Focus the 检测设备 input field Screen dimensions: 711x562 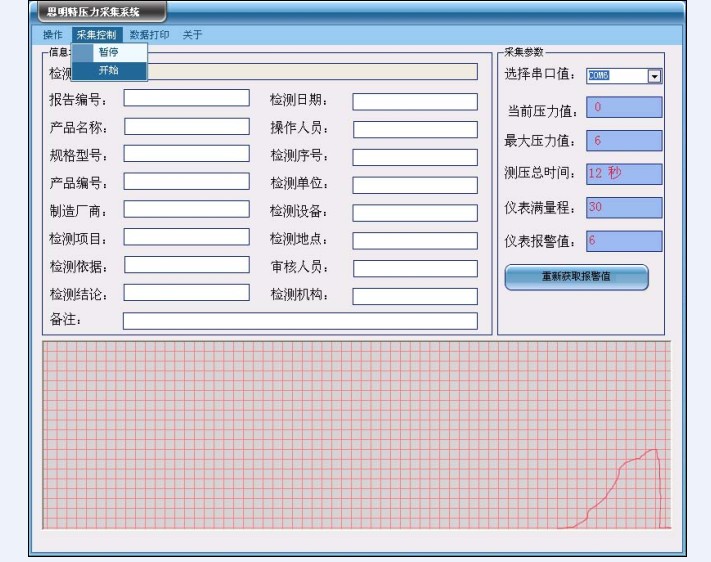(415, 213)
